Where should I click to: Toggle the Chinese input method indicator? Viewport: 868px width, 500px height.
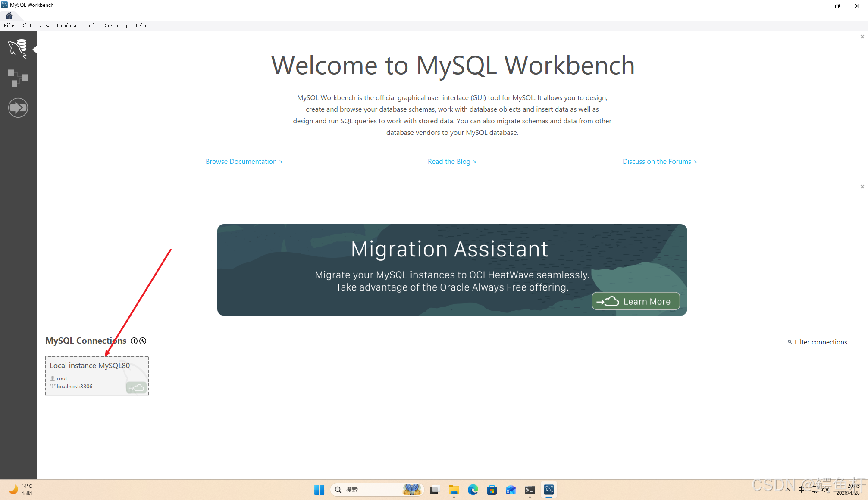pyautogui.click(x=801, y=490)
